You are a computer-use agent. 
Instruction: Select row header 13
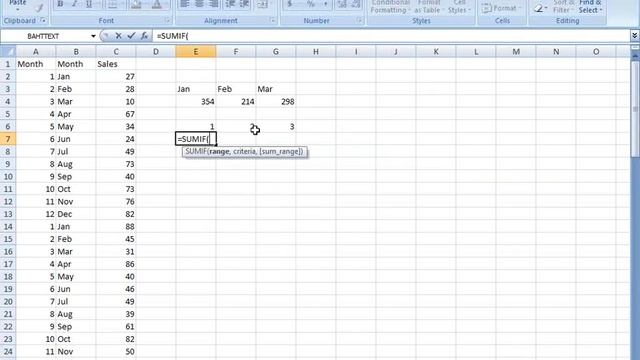pyautogui.click(x=8, y=214)
